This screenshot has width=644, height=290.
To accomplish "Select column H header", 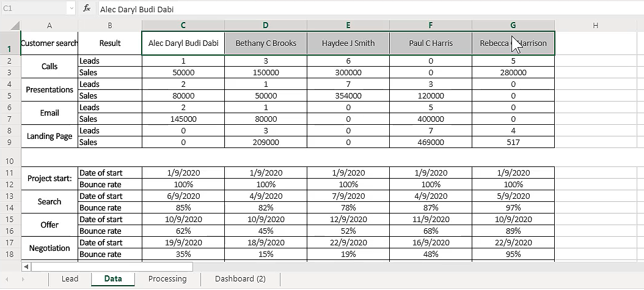I will click(x=595, y=25).
